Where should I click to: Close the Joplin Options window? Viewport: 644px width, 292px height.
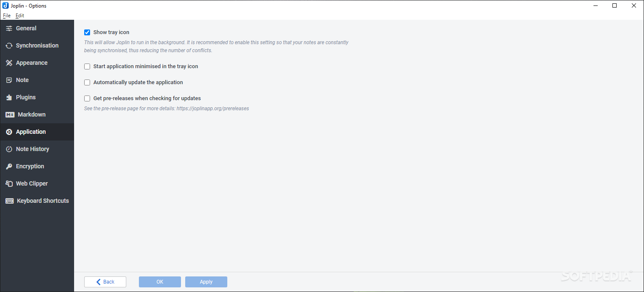tap(634, 5)
